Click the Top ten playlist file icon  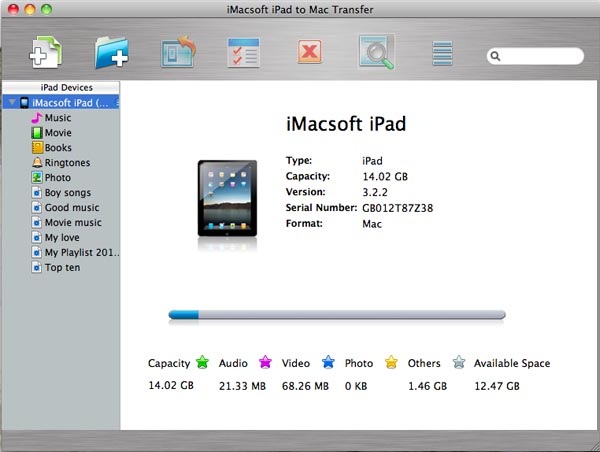[36, 267]
